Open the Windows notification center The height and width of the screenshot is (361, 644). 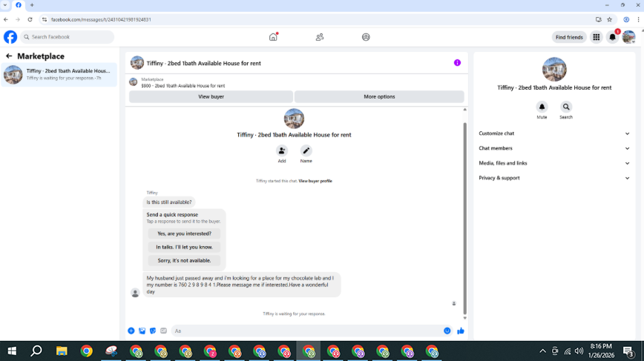[x=628, y=351]
